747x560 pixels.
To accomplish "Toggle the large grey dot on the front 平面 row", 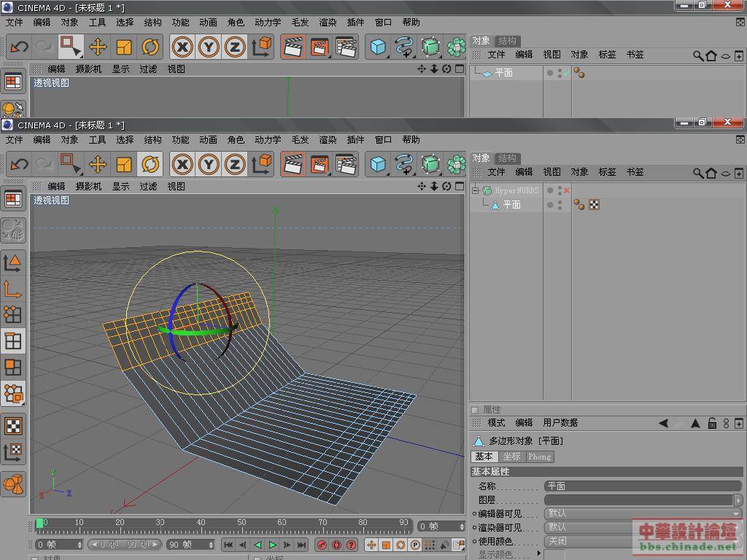I will point(550,205).
